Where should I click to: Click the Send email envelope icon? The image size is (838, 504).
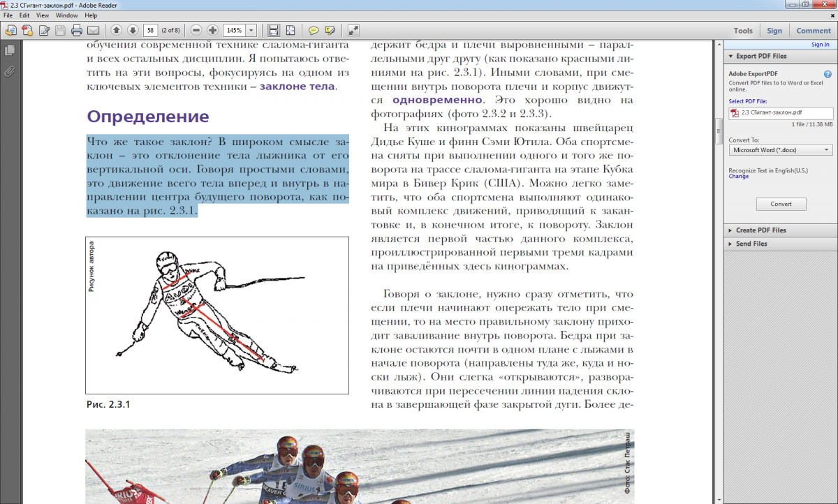coord(93,30)
